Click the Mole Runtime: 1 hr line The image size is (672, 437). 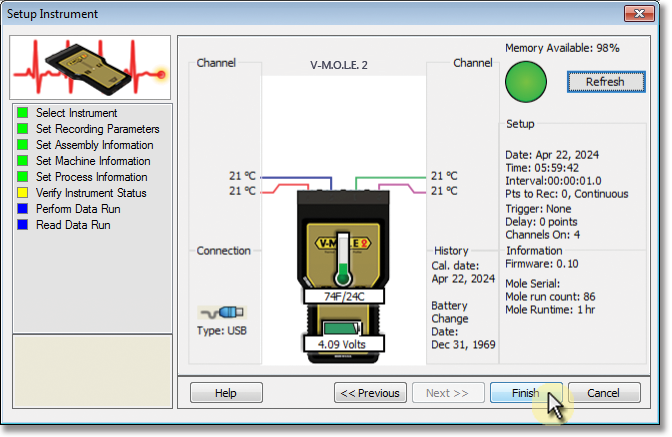pyautogui.click(x=550, y=309)
